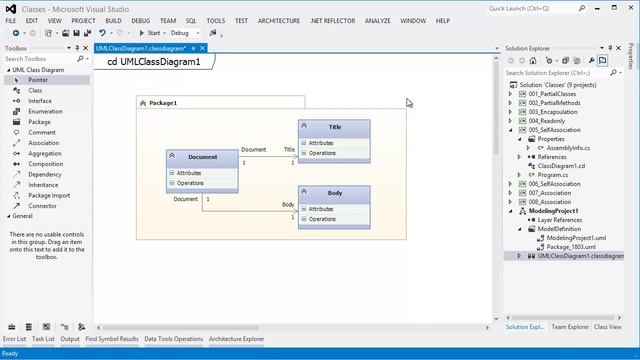Close the UMLClassDiagram1.classdiagram tab

[x=202, y=48]
